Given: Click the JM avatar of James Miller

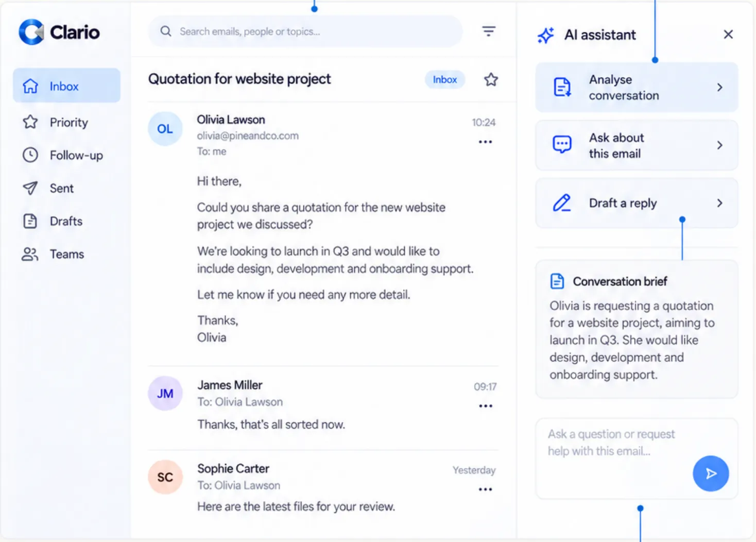Looking at the screenshot, I should 165,394.
